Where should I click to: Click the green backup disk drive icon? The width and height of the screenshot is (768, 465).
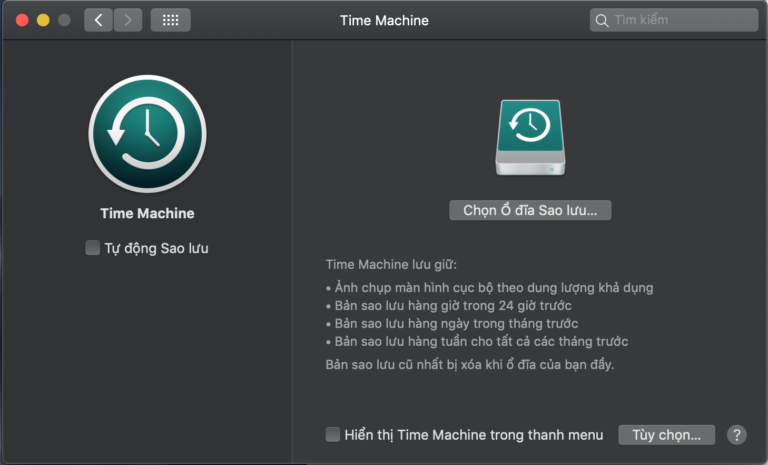click(530, 138)
